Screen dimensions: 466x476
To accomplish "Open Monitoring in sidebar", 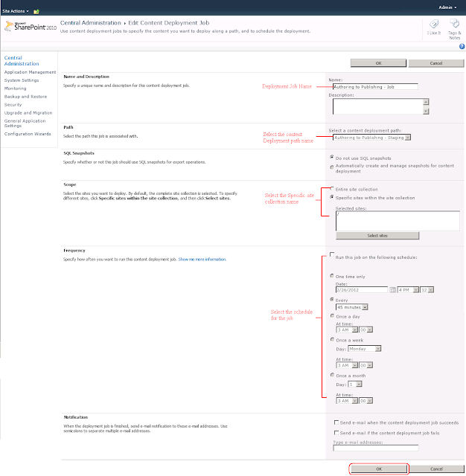I will [15, 89].
